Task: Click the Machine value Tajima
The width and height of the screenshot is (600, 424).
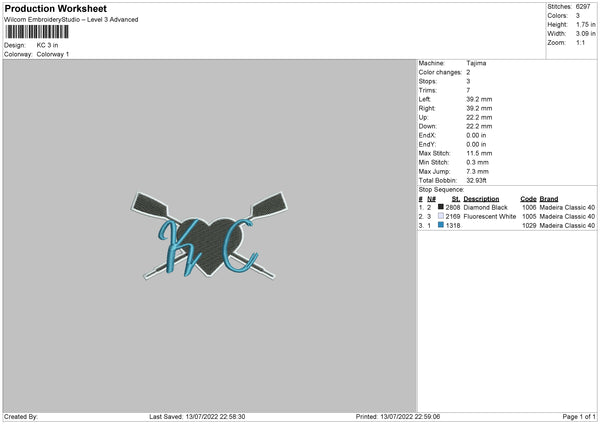Action: [x=476, y=63]
